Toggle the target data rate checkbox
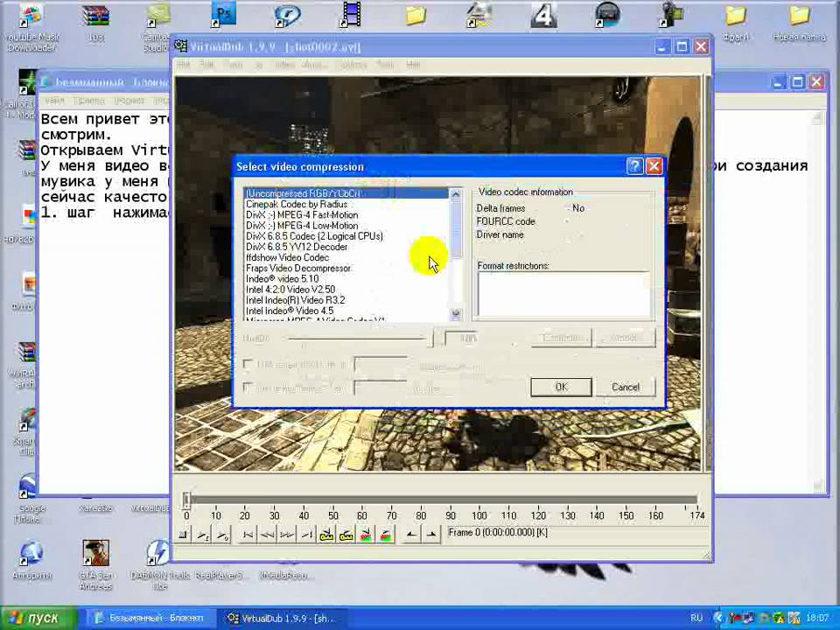The image size is (840, 630). tap(248, 365)
